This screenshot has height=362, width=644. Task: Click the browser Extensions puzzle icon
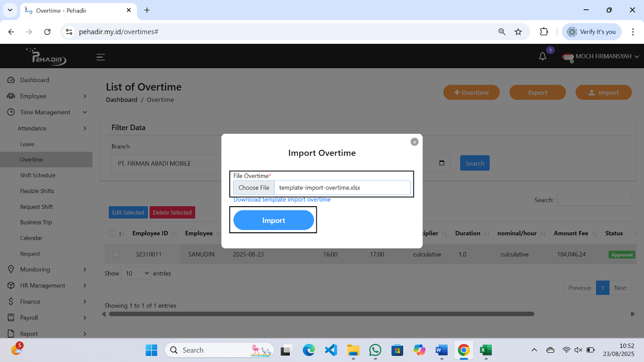point(544,32)
